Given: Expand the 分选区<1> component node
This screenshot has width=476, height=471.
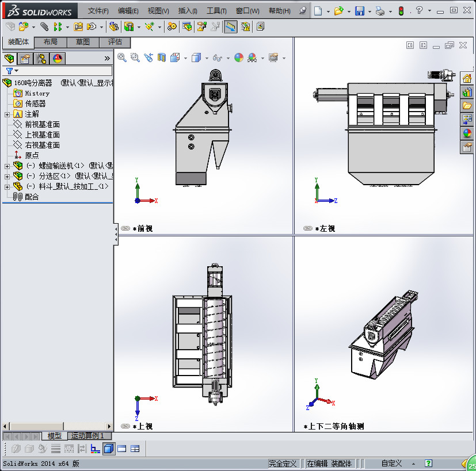Looking at the screenshot, I should (7, 177).
